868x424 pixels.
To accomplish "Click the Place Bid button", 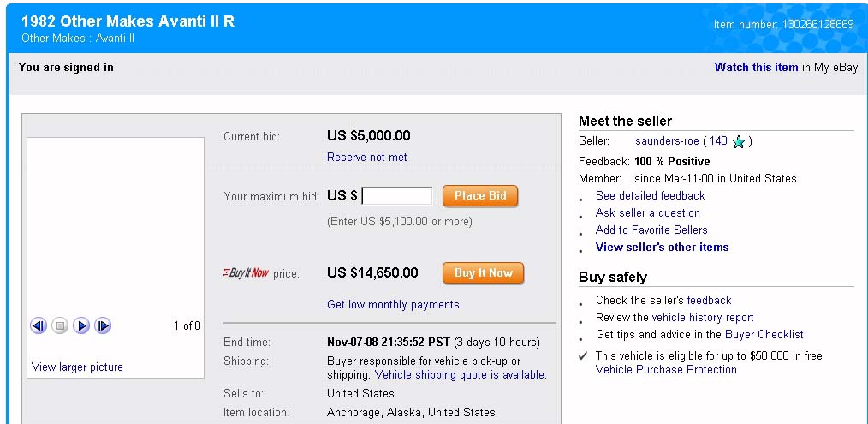I will click(x=480, y=196).
